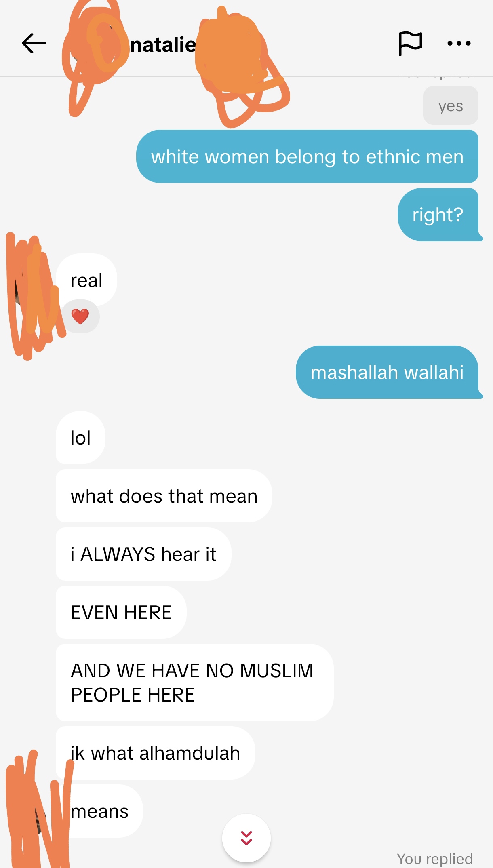The width and height of the screenshot is (493, 868).
Task: Tap the grey "yes" quoted reply bubble
Action: tap(451, 106)
